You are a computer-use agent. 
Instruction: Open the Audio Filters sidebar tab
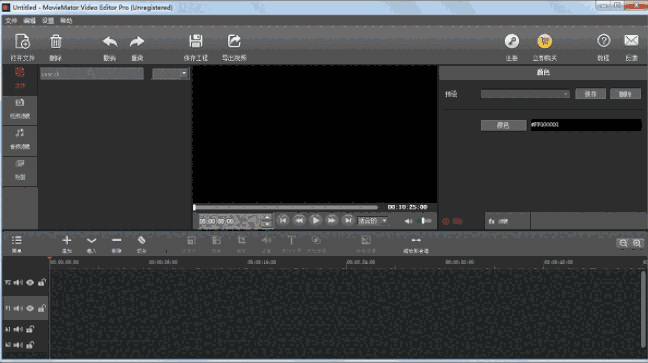point(20,140)
